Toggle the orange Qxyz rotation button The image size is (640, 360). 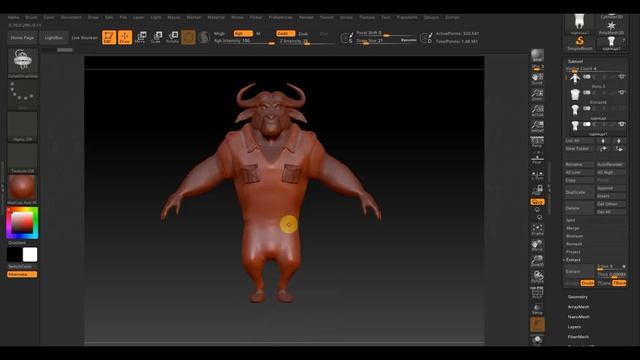pos(537,202)
